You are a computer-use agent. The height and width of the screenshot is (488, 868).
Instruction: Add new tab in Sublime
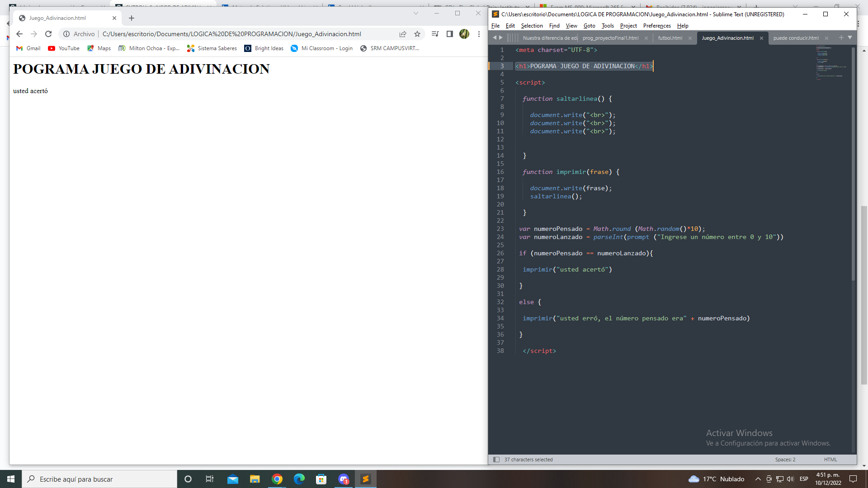pyautogui.click(x=841, y=38)
